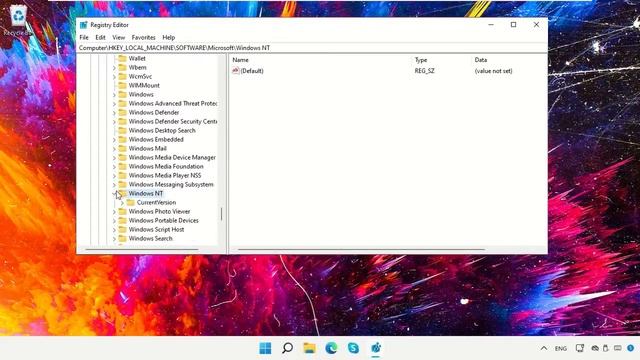Click the tree pane horizontal scrollbar
Viewport: 640px width, 360px height.
[x=142, y=249]
